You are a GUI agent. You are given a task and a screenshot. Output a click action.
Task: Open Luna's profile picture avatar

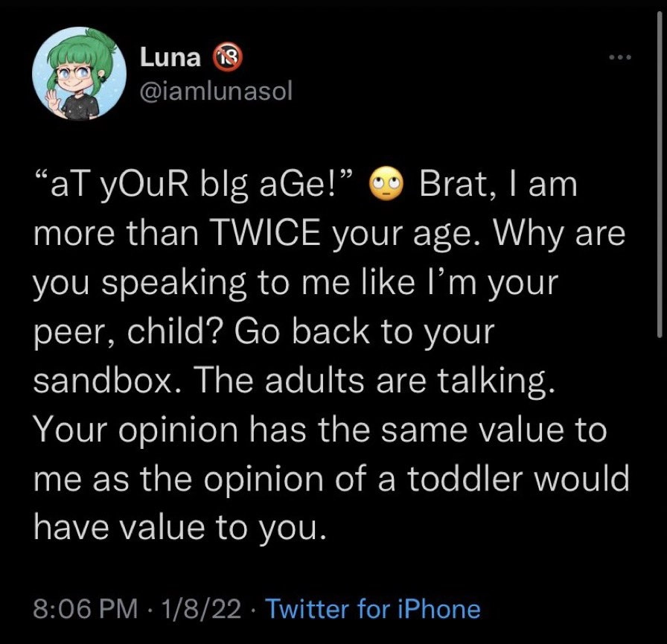[79, 73]
